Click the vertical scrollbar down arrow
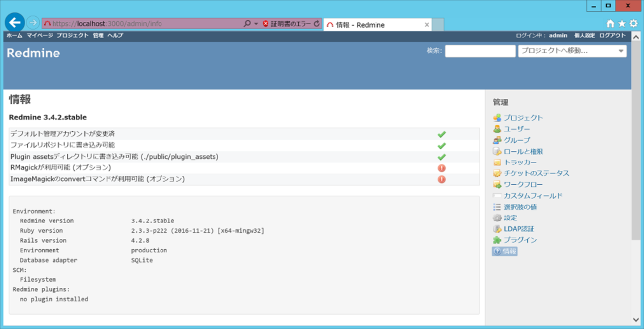The height and width of the screenshot is (329, 644). coord(636,320)
